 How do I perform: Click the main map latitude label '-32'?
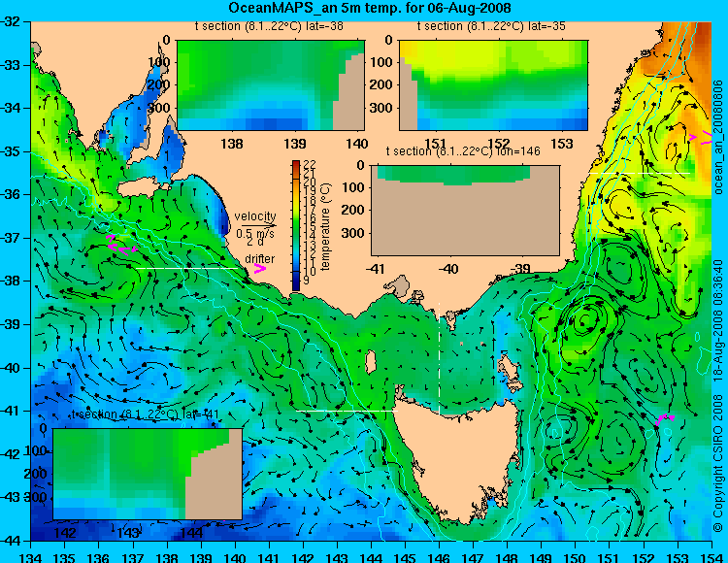pos(11,21)
